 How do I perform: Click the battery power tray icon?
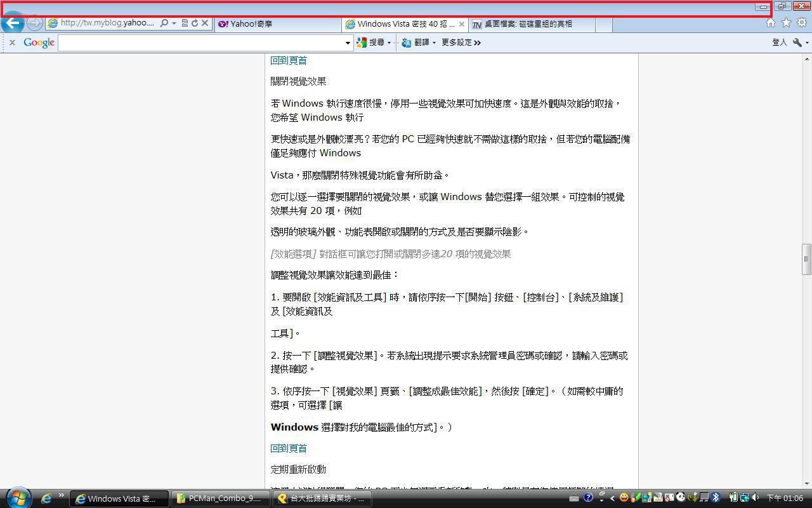[x=733, y=498]
